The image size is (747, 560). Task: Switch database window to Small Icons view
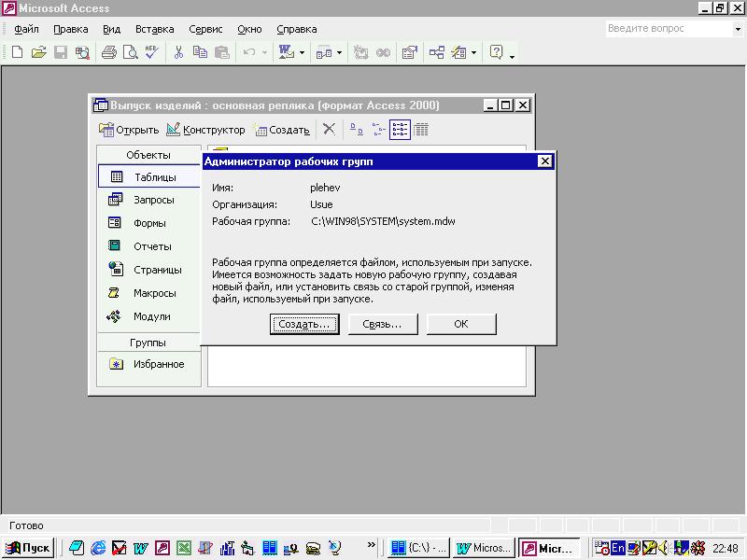379,129
